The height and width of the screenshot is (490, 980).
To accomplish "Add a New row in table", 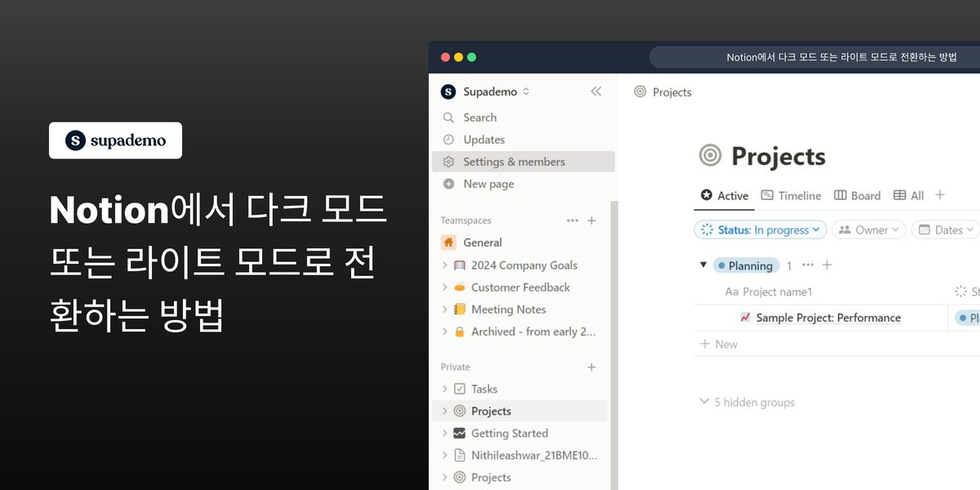I will (x=719, y=345).
